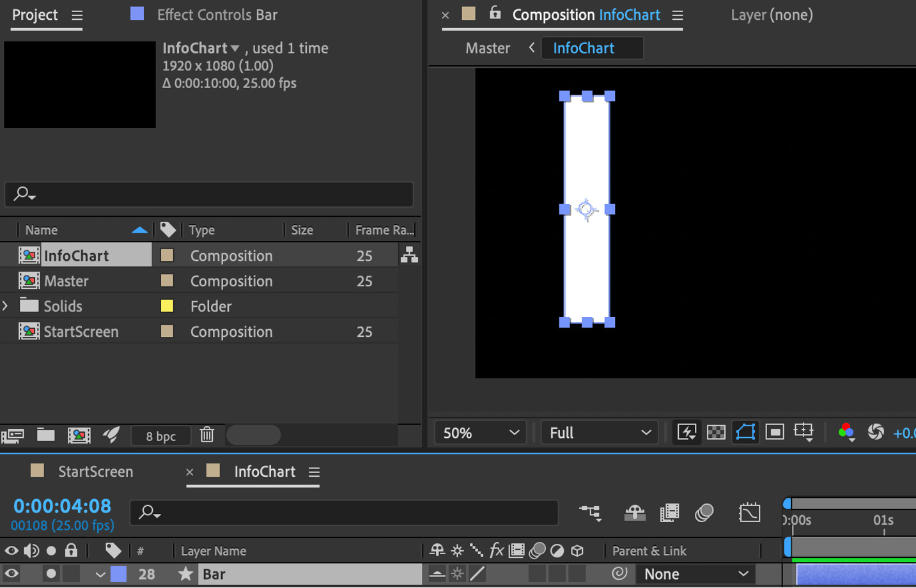Toggle mask and shape path visibility
Viewport: 916px width, 588px height.
click(745, 433)
